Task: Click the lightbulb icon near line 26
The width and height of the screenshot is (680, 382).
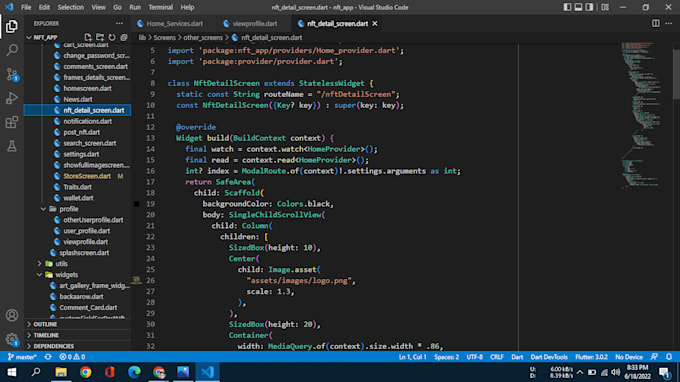Action: click(x=136, y=280)
